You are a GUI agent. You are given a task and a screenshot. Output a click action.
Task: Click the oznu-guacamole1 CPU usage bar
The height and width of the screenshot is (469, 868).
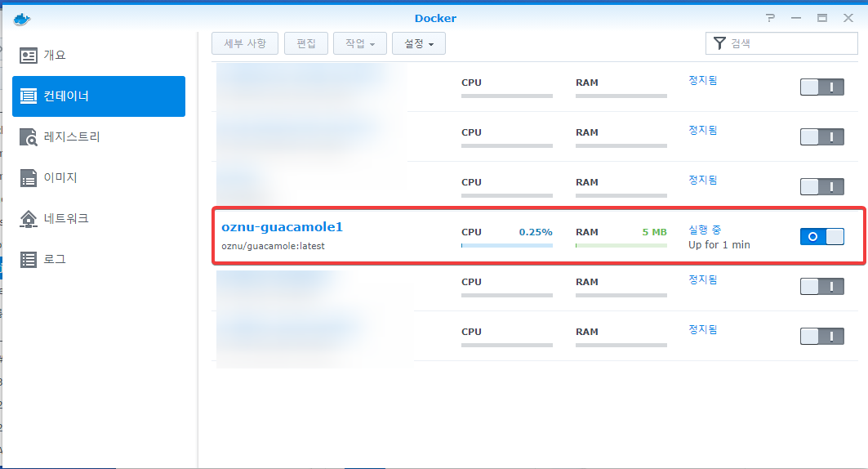click(507, 245)
